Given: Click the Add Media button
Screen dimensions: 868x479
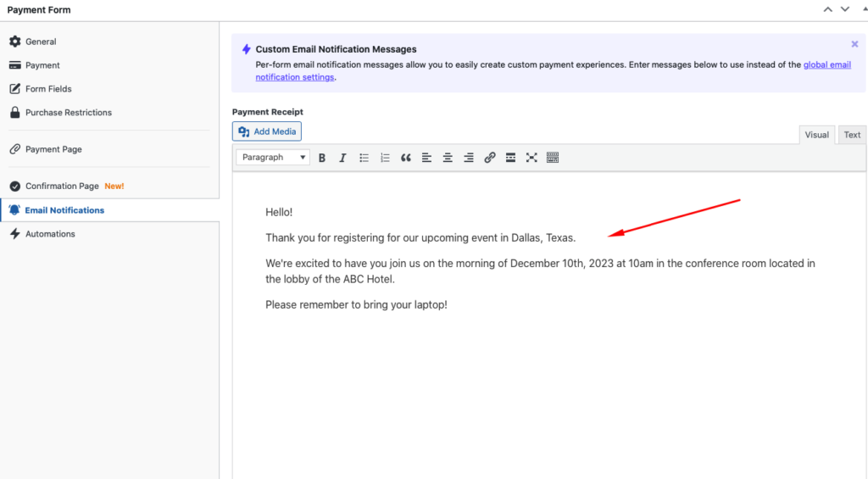Looking at the screenshot, I should pos(267,131).
